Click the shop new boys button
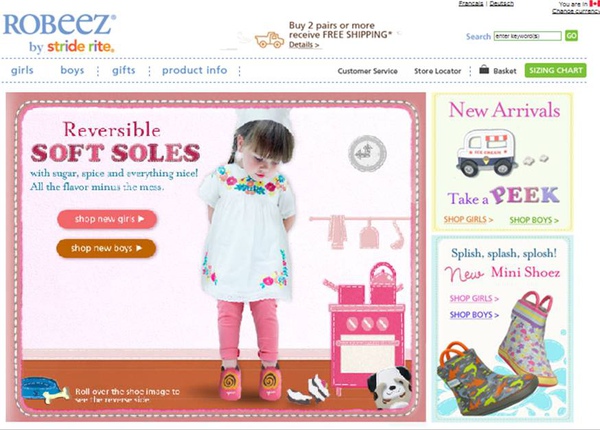 [106, 248]
